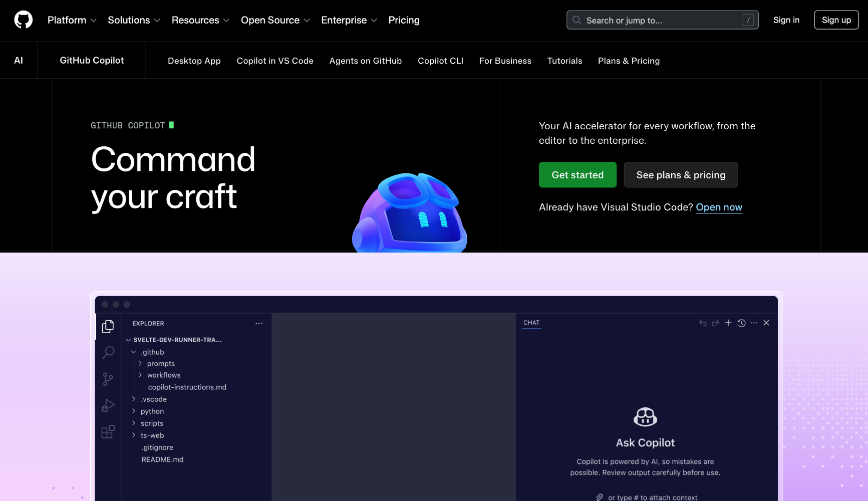Start a new chat with plus icon
The image size is (868, 501).
tap(728, 323)
